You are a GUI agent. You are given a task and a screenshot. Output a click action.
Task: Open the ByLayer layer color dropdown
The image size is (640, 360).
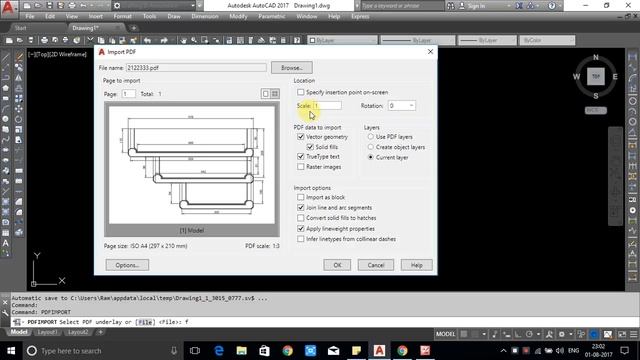click(342, 40)
